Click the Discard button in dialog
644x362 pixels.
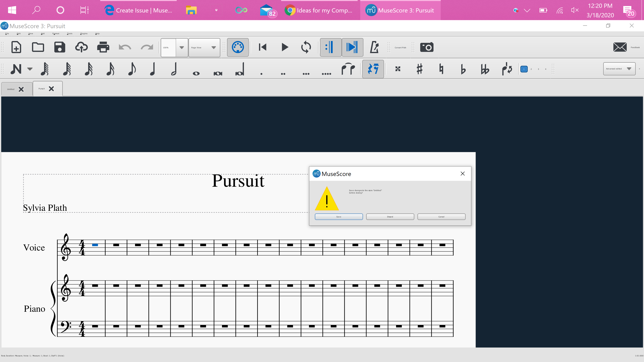[x=390, y=217]
